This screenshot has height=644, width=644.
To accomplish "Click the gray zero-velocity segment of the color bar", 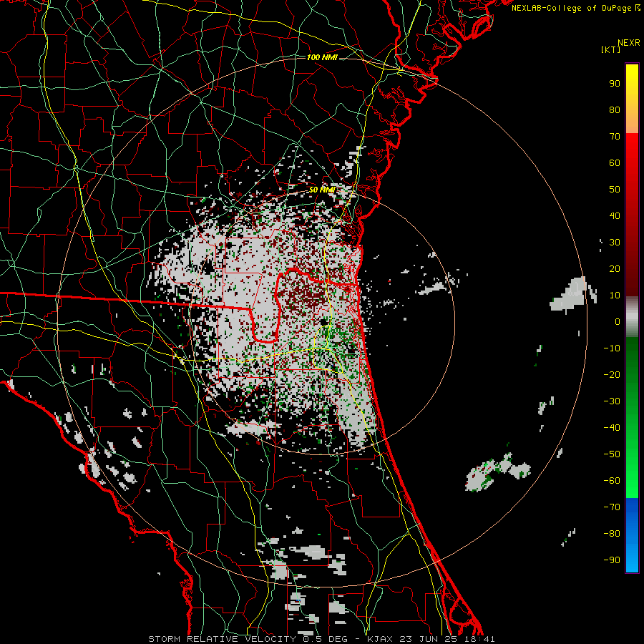I will click(632, 317).
